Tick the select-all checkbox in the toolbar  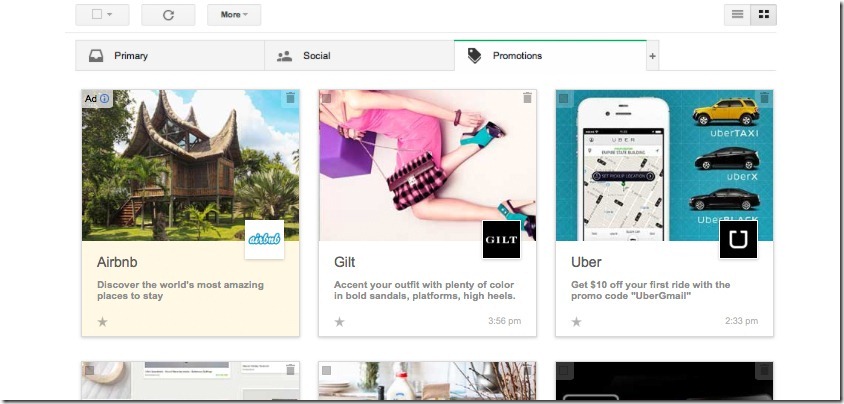tap(97, 15)
